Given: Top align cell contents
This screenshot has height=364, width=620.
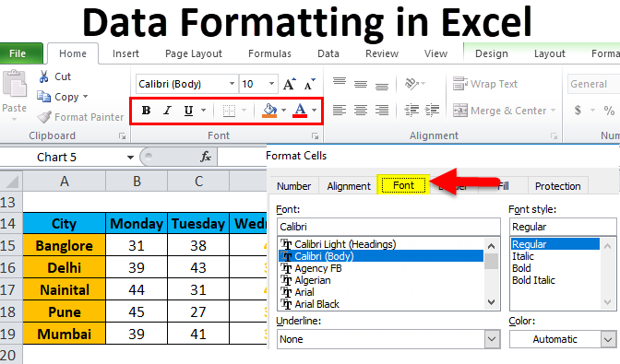Looking at the screenshot, I should (340, 82).
